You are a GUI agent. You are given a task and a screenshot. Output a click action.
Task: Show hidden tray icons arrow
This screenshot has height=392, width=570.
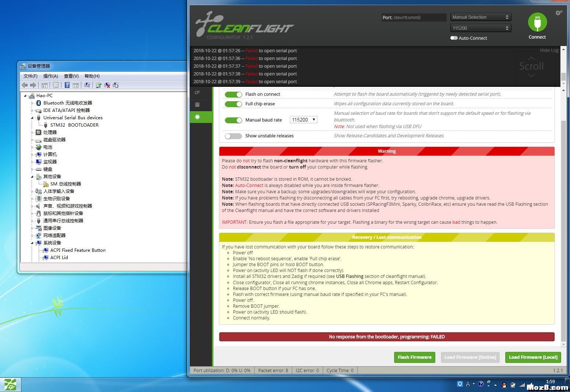coord(495,385)
